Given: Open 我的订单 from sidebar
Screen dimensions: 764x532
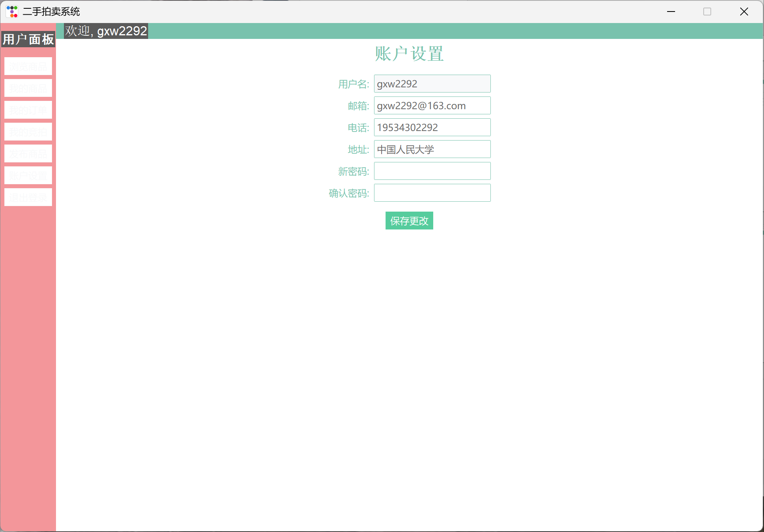Looking at the screenshot, I should coord(28,110).
